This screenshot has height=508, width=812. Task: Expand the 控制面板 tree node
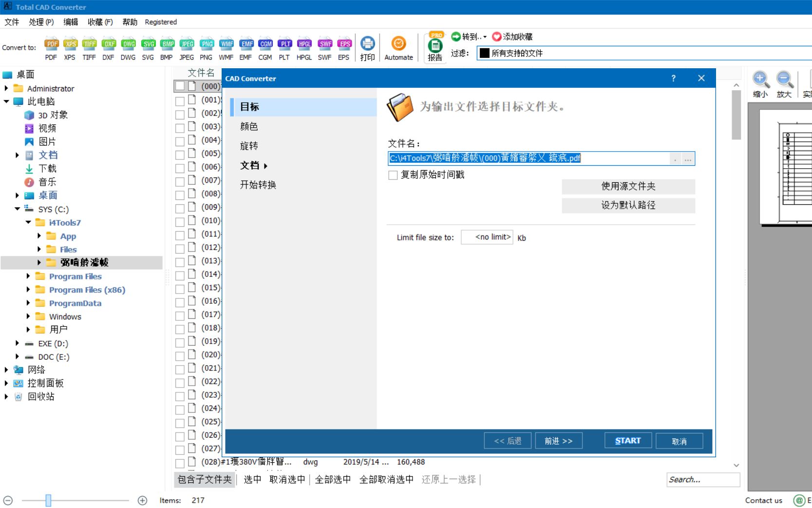tap(6, 383)
